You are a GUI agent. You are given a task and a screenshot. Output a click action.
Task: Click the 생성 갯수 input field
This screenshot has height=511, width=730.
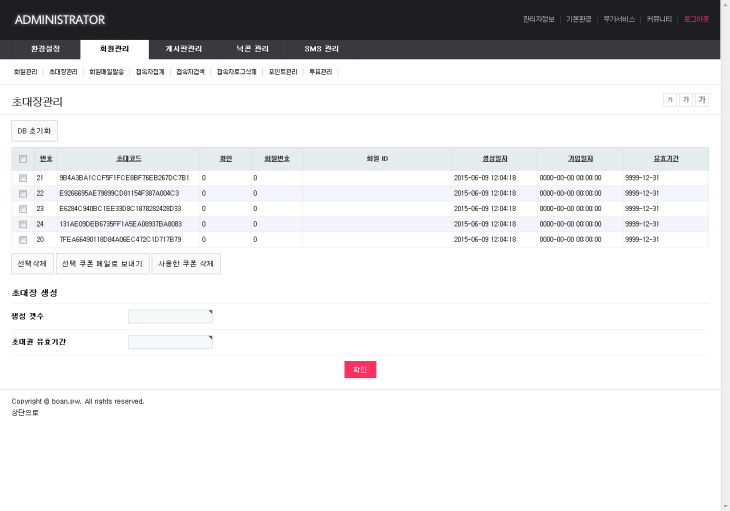(170, 317)
